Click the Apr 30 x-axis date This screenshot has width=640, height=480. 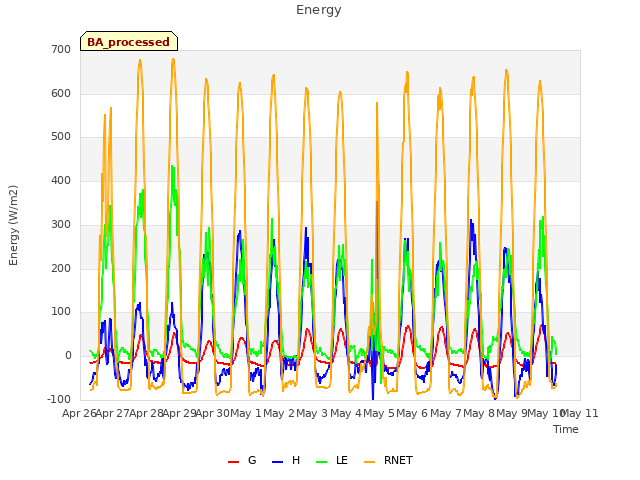(213, 413)
